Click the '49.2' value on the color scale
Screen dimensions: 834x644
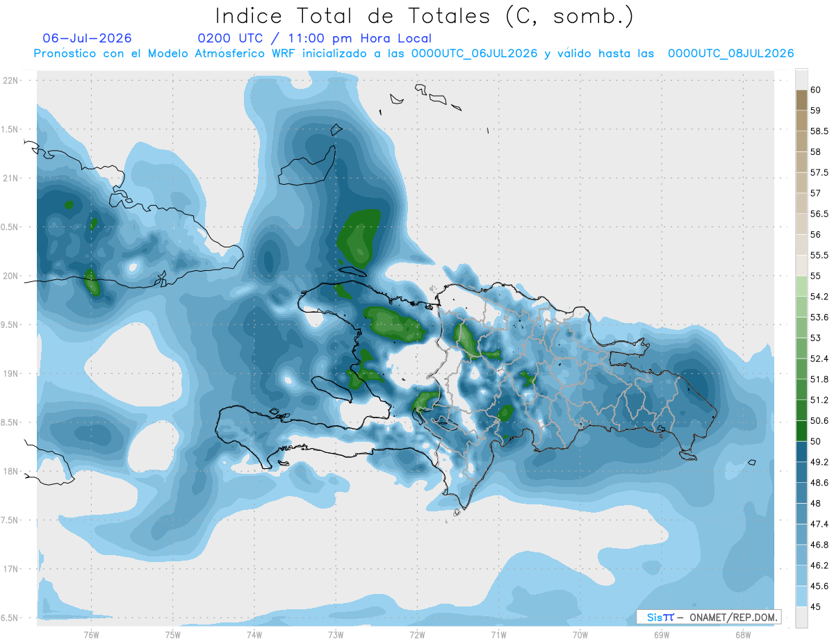819,462
